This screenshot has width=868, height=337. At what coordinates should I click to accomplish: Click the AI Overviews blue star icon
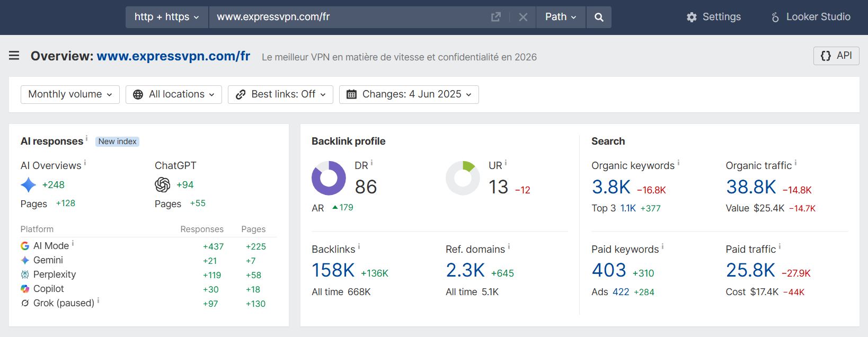pos(28,185)
